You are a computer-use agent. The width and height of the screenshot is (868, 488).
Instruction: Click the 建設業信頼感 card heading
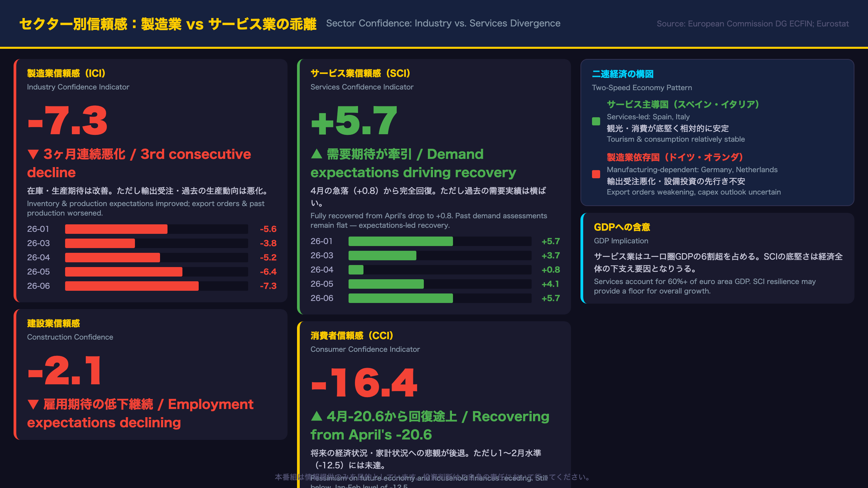54,323
